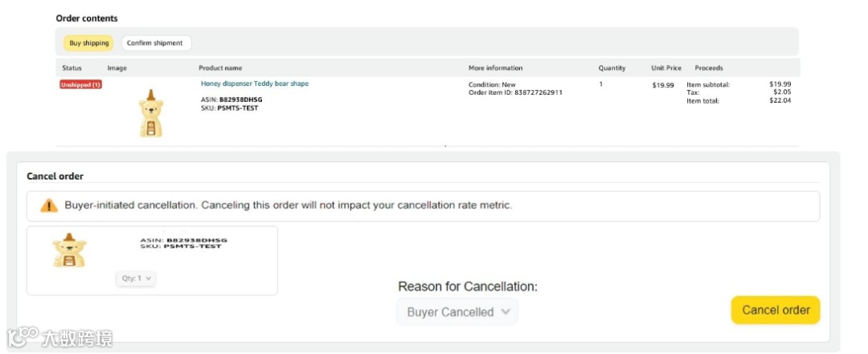Click the Buy shipping button
The image size is (868, 354).
pyautogui.click(x=88, y=43)
